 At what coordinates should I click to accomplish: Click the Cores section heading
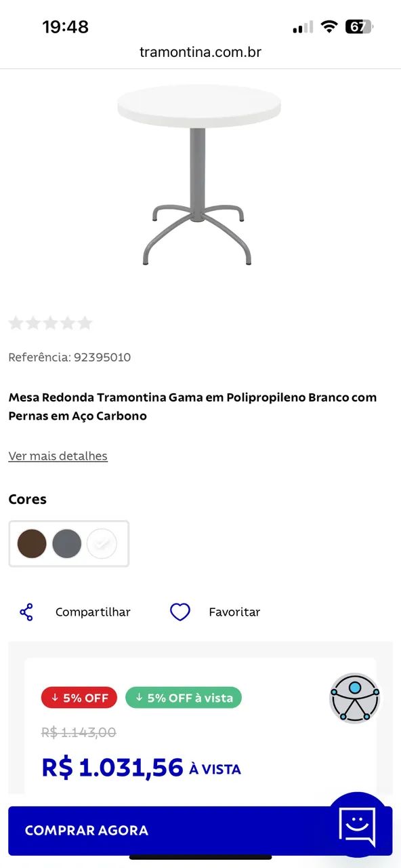click(27, 499)
